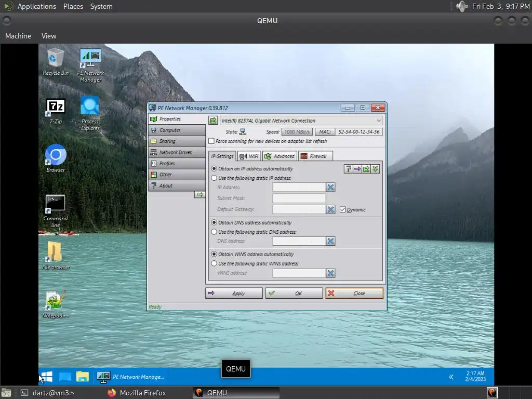Open the Computer sidebar section
Viewport: 532px width, 399px height.
coord(177,130)
